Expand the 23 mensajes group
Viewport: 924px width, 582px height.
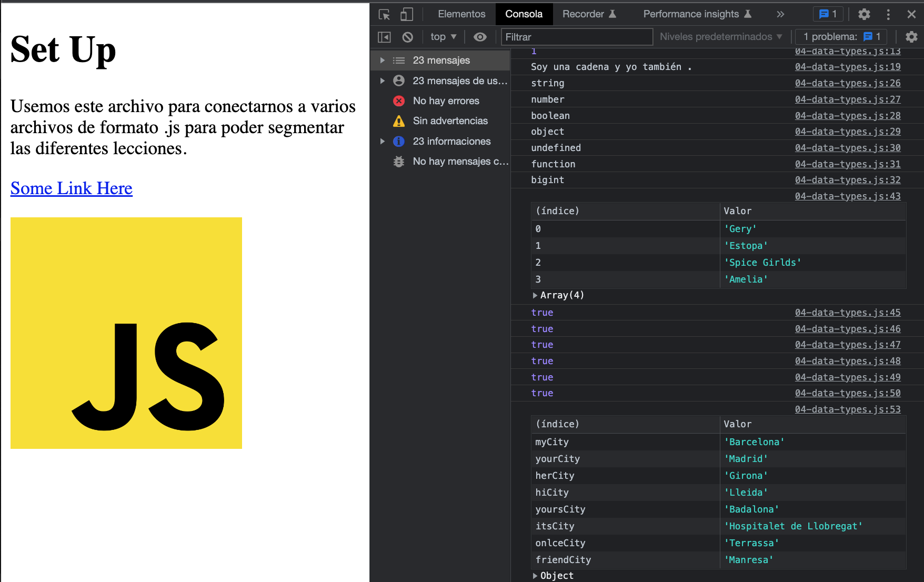coord(383,61)
